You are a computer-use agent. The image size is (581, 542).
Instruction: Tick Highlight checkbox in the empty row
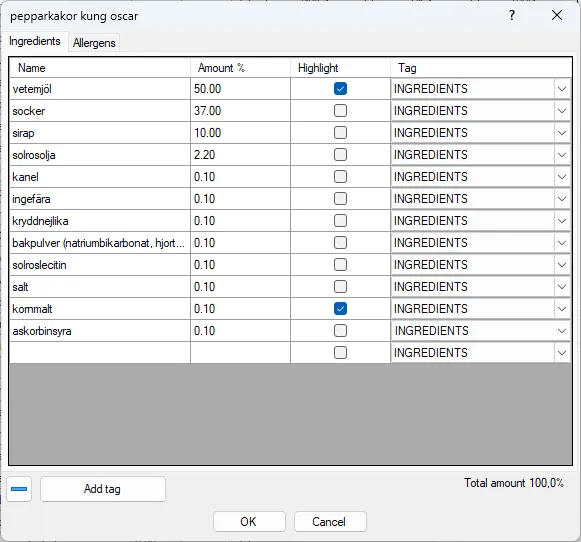340,352
